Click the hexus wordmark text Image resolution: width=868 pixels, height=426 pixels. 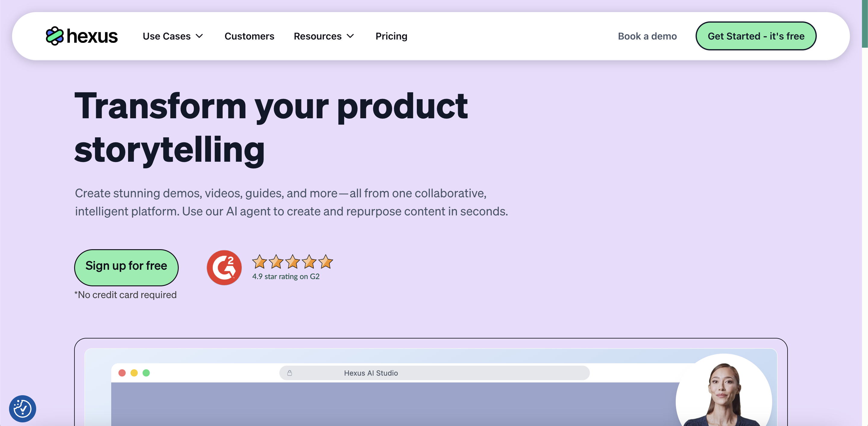[x=92, y=36]
